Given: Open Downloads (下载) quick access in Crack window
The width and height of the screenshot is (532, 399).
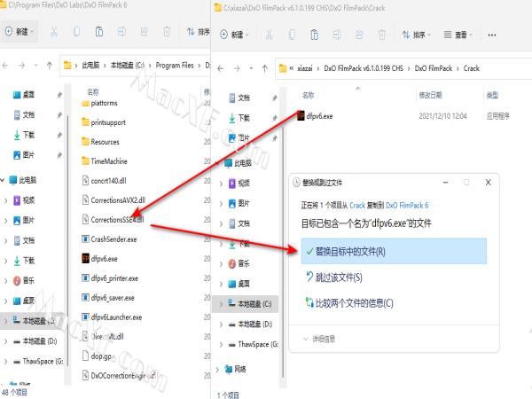Looking at the screenshot, I should pos(239,118).
